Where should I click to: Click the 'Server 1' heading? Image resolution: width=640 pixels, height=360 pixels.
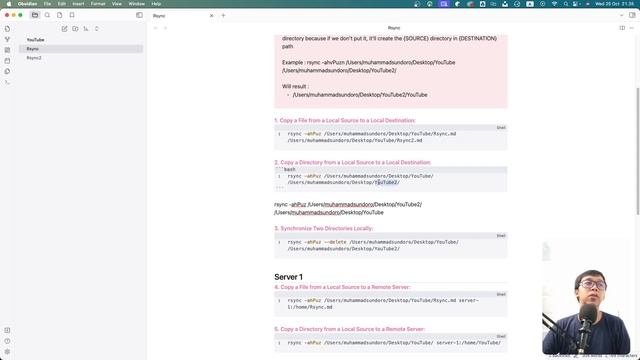tap(289, 277)
